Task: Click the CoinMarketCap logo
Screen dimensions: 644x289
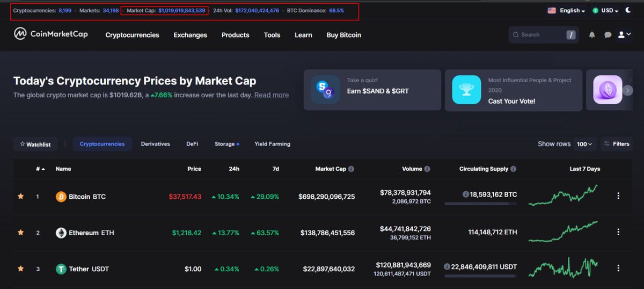Action: click(x=50, y=34)
